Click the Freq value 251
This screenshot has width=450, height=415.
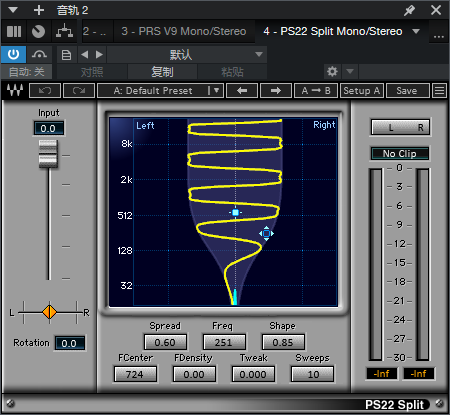point(224,342)
